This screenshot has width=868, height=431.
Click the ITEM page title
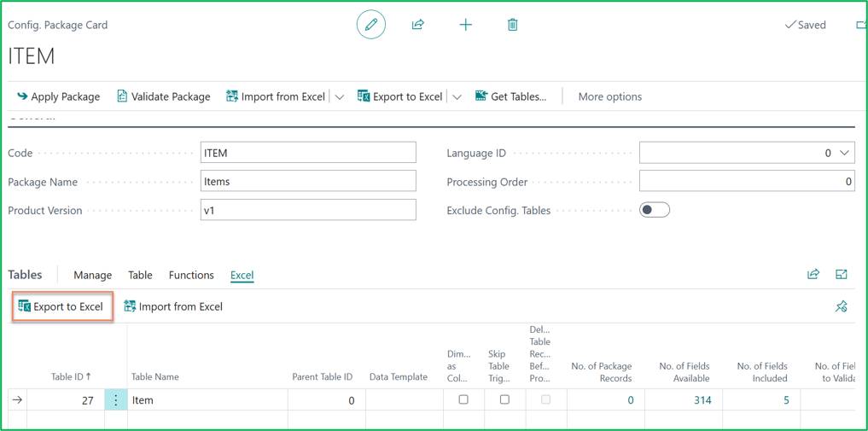tap(31, 57)
